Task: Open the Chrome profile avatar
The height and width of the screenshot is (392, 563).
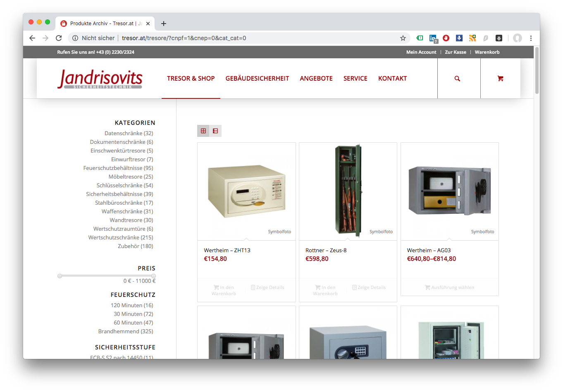Action: pyautogui.click(x=518, y=38)
